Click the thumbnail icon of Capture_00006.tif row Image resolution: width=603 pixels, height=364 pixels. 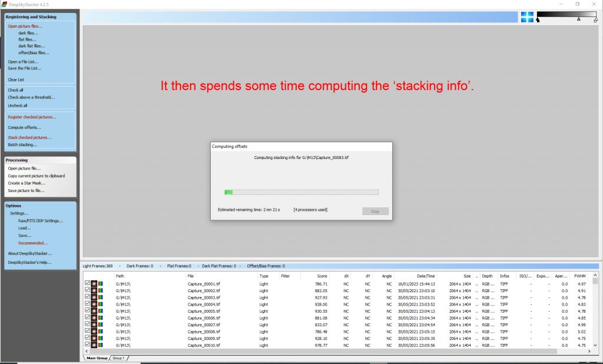[94, 318]
